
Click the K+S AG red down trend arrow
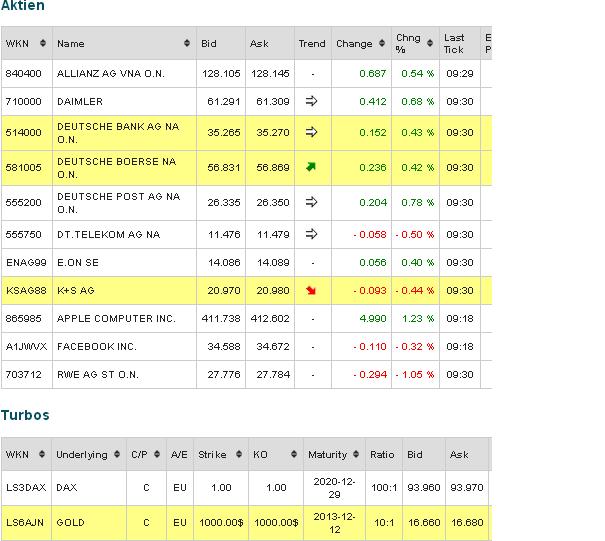pyautogui.click(x=311, y=290)
